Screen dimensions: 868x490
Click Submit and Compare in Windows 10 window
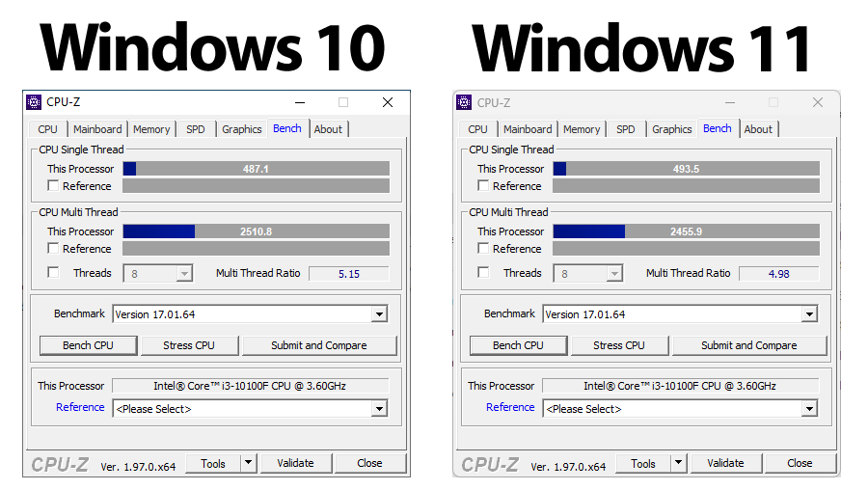click(x=319, y=345)
